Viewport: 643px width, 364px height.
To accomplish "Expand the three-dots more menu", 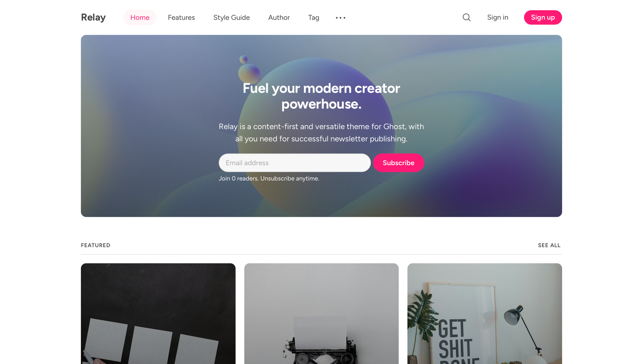I will coord(340,18).
